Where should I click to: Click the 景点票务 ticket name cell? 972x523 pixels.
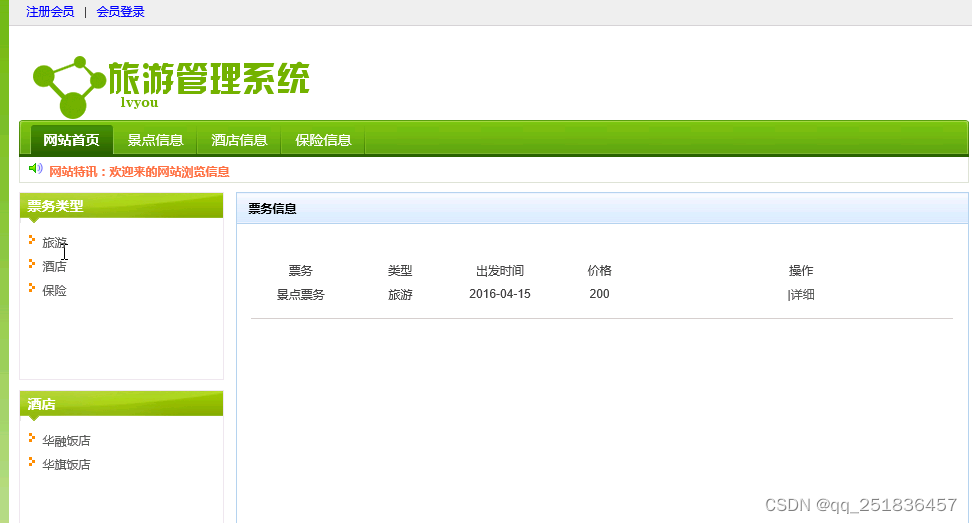click(301, 295)
